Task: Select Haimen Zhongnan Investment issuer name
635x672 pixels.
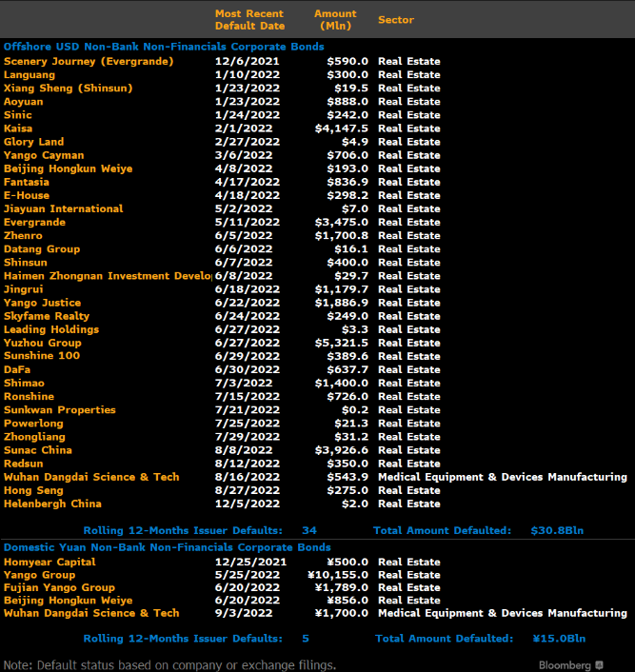Action: (x=108, y=276)
